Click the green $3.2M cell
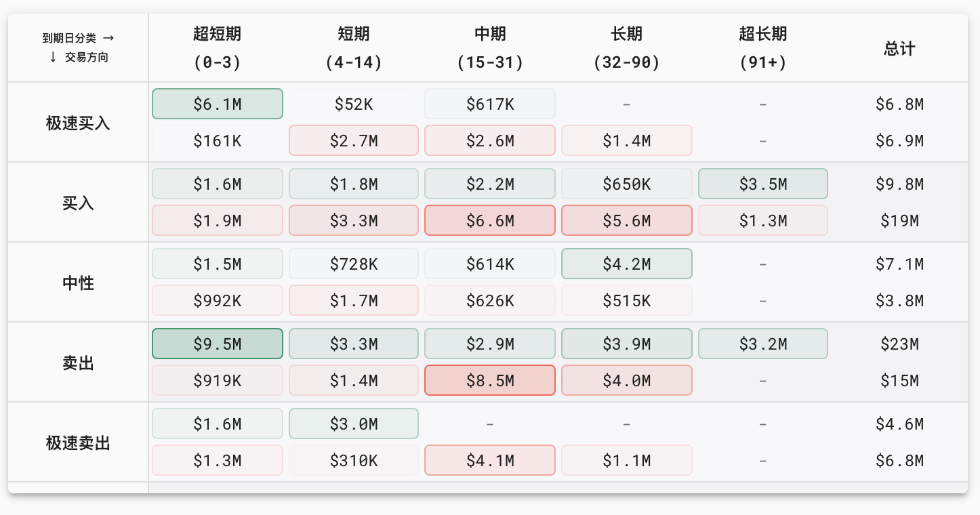The height and width of the screenshot is (515, 980). coord(763,344)
